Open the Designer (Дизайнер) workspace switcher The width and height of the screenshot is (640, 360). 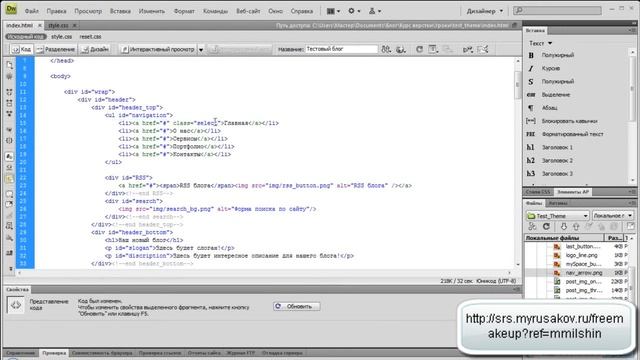pyautogui.click(x=484, y=11)
